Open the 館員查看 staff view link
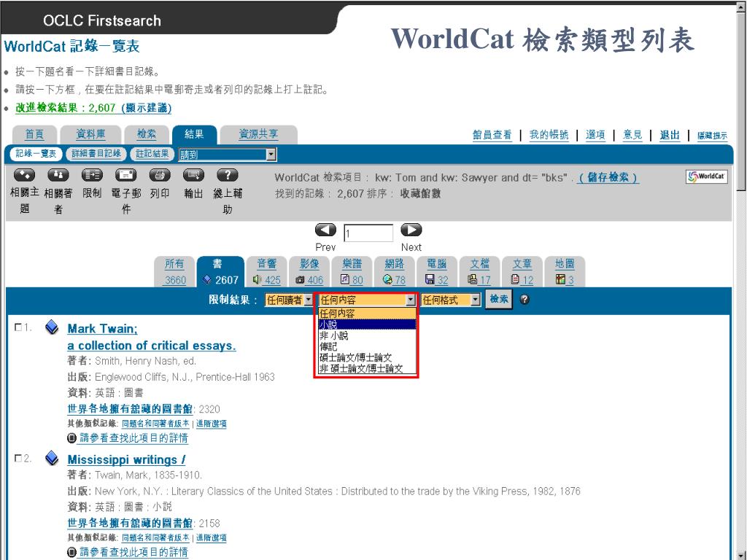The image size is (747, 560). pyautogui.click(x=492, y=135)
